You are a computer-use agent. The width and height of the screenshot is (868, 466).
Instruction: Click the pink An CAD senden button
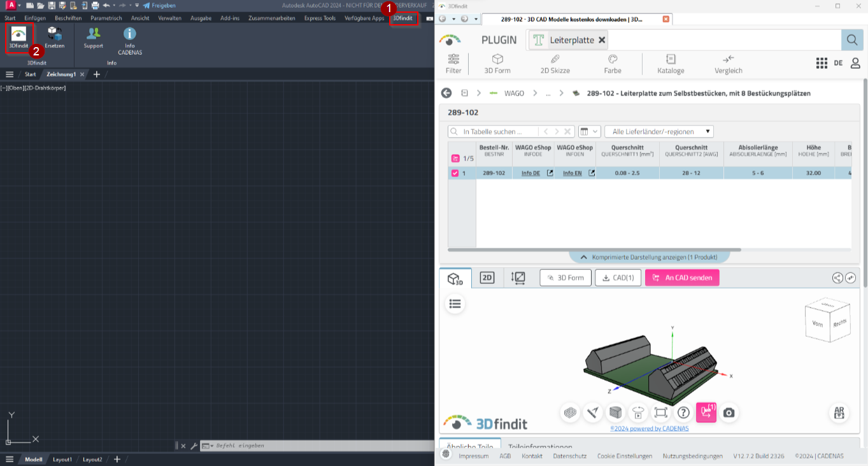coord(682,278)
